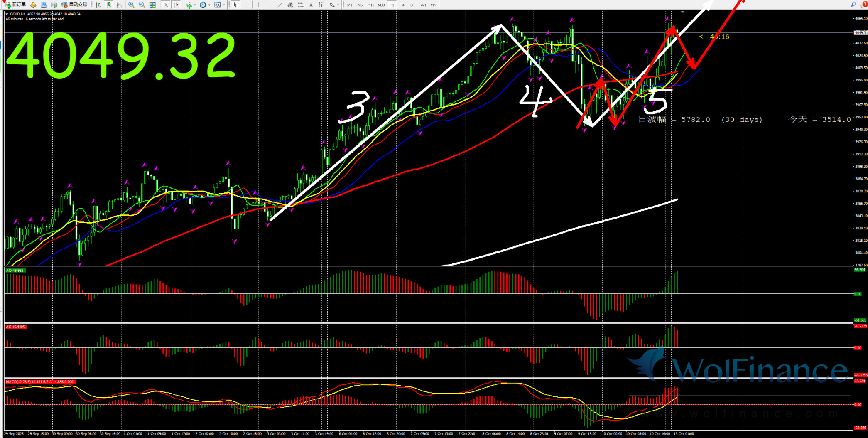Click the chart shift triangle marker
Image resolution: width=868 pixels, height=438 pixels.
tap(683, 12)
